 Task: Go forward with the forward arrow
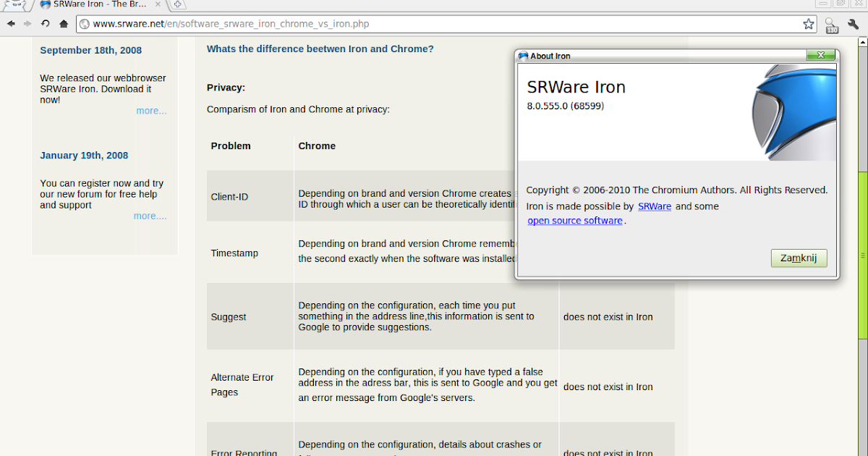pos(27,24)
